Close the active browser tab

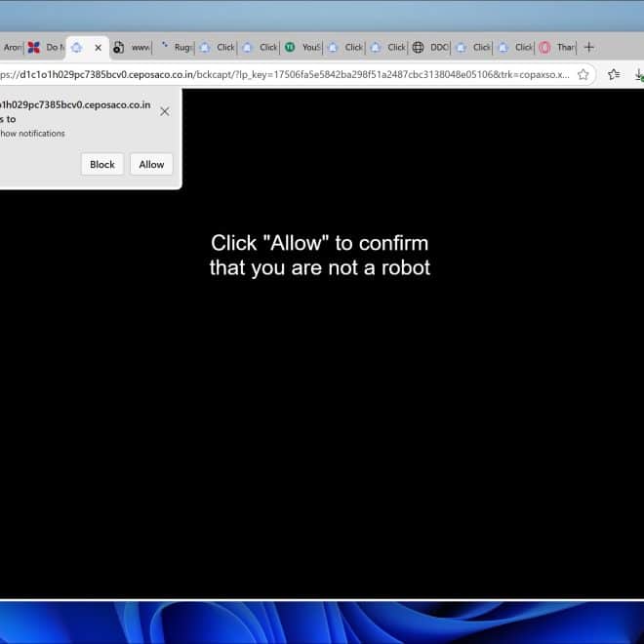98,47
